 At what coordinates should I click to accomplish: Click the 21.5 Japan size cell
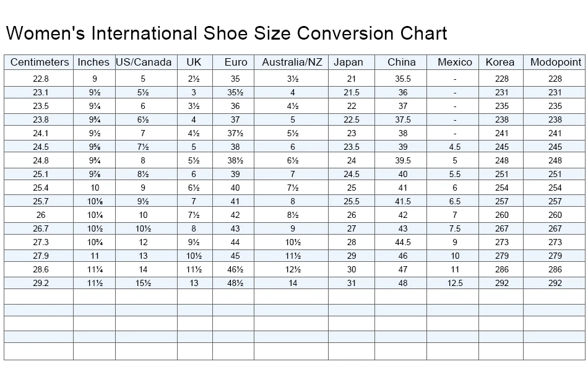pos(352,92)
